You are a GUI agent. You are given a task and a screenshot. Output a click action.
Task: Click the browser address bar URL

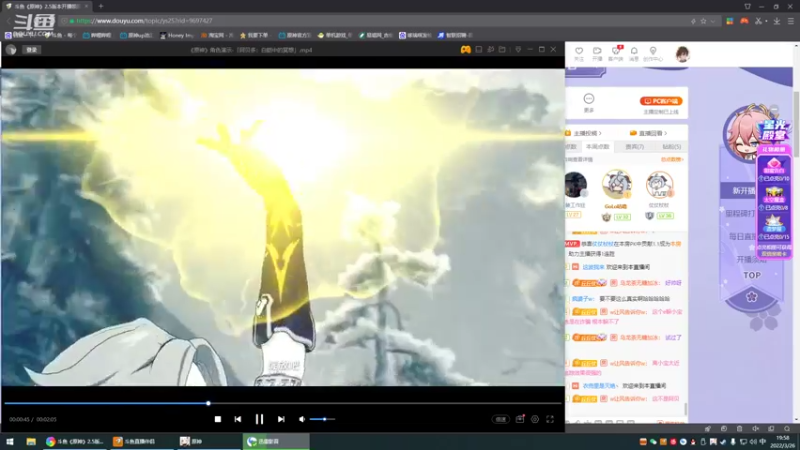click(x=144, y=21)
